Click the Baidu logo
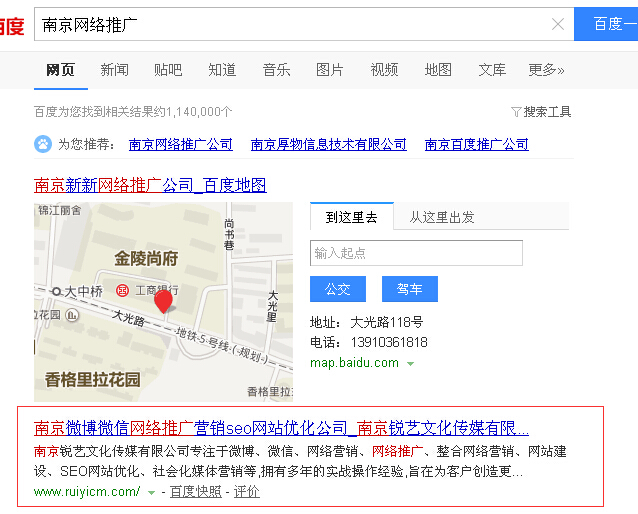Screen dimensions: 638x514 pyautogui.click(x=11, y=25)
